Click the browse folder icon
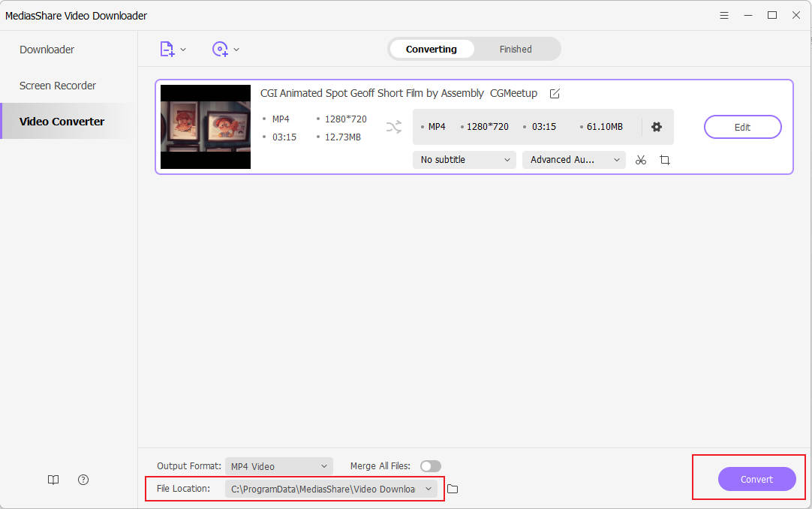The image size is (812, 509). pos(453,489)
